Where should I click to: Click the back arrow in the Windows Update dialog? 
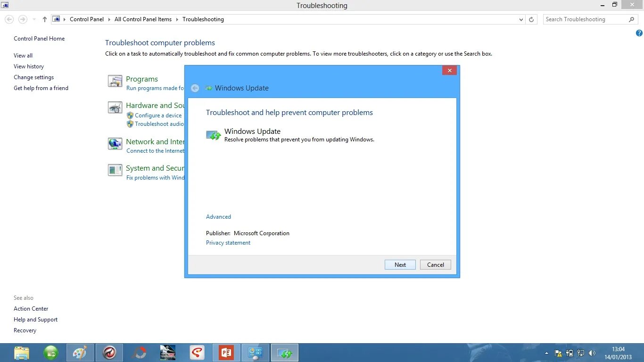(195, 88)
